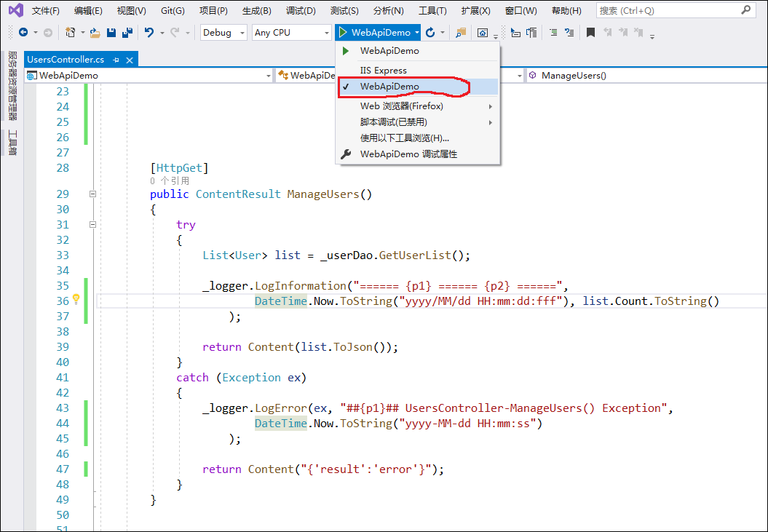Uncomment the selected lines icon

569,33
